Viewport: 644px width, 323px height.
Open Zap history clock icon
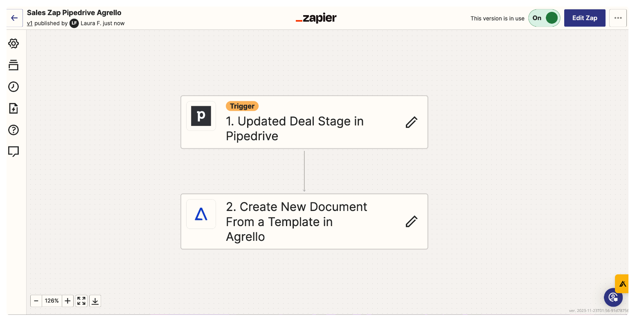coord(14,87)
